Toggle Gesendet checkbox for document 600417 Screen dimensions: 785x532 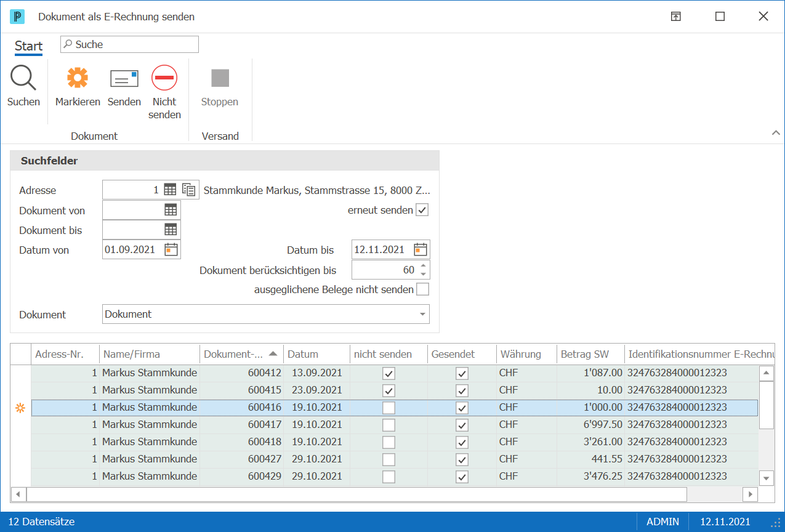pos(462,425)
